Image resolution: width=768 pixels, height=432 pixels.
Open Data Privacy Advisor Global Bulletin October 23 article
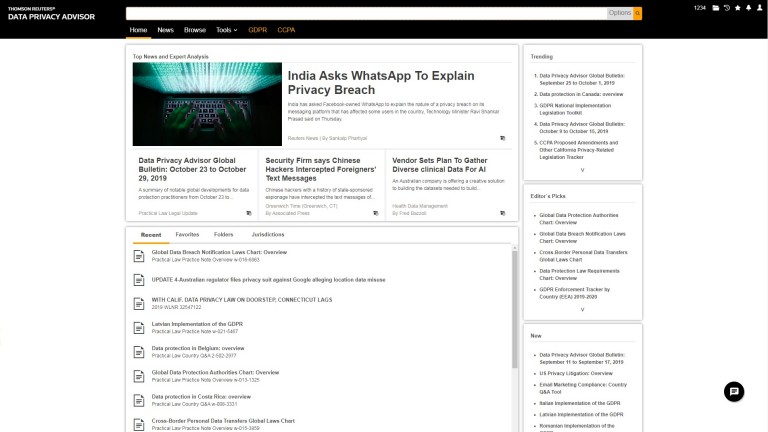[x=192, y=169]
